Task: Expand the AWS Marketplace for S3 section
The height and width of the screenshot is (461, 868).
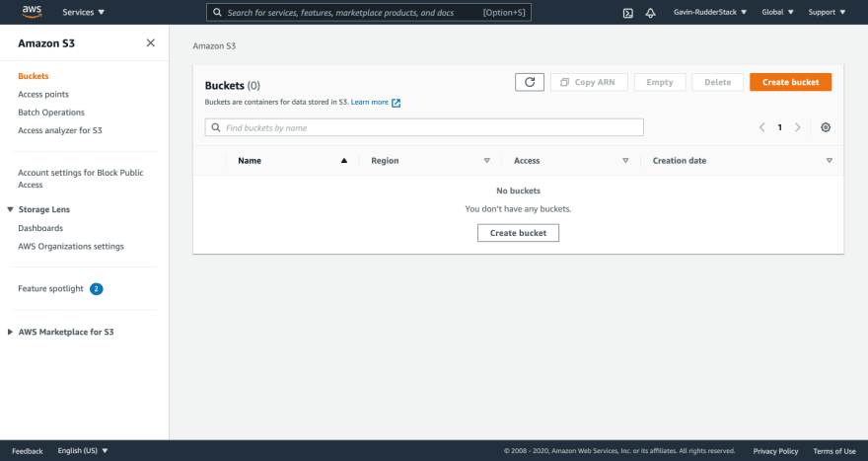Action: 10,332
